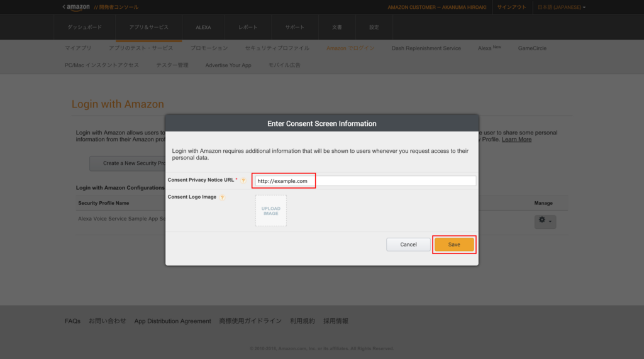The height and width of the screenshot is (359, 644).
Task: Select Amazon でログイン submenu item
Action: [x=350, y=48]
